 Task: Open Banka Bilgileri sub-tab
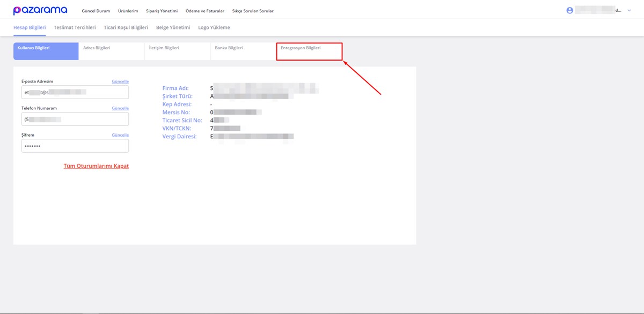(x=243, y=51)
